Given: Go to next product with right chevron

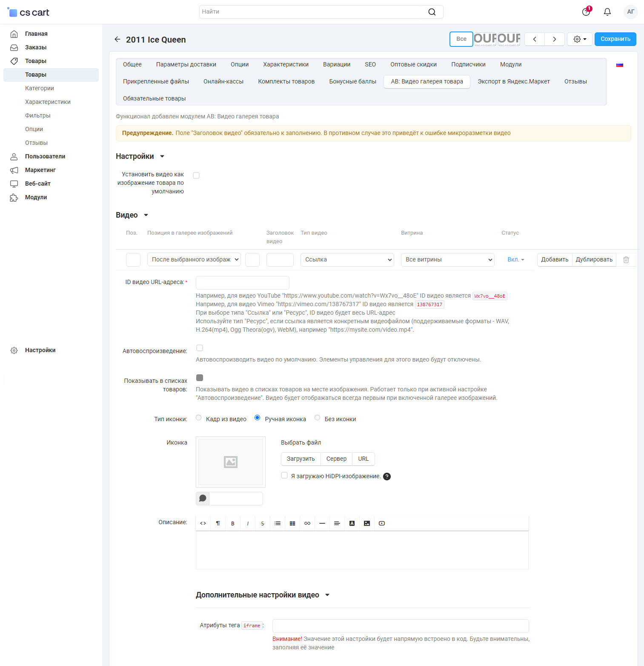Looking at the screenshot, I should tap(555, 39).
